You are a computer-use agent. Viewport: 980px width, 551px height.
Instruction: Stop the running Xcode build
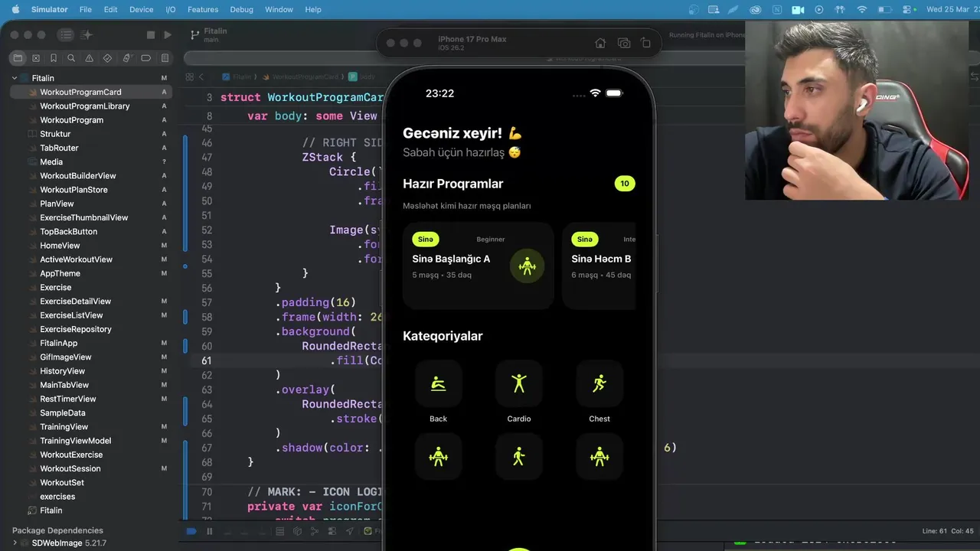[x=150, y=34]
